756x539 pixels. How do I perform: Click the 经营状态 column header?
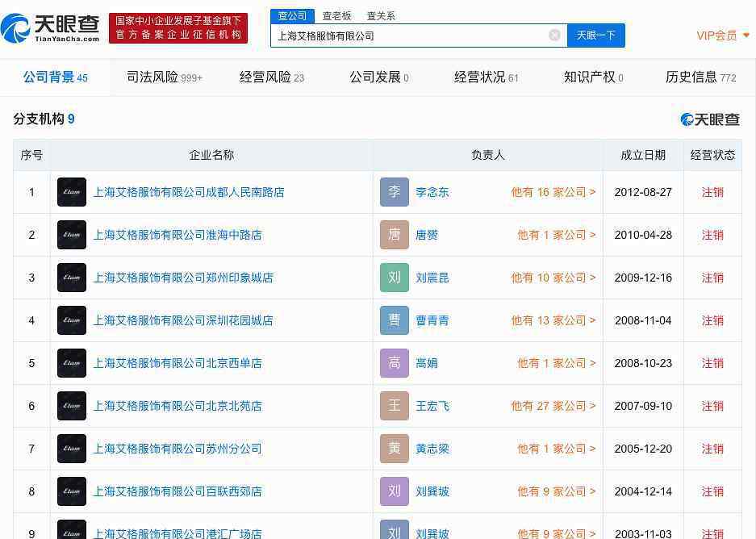(712, 155)
